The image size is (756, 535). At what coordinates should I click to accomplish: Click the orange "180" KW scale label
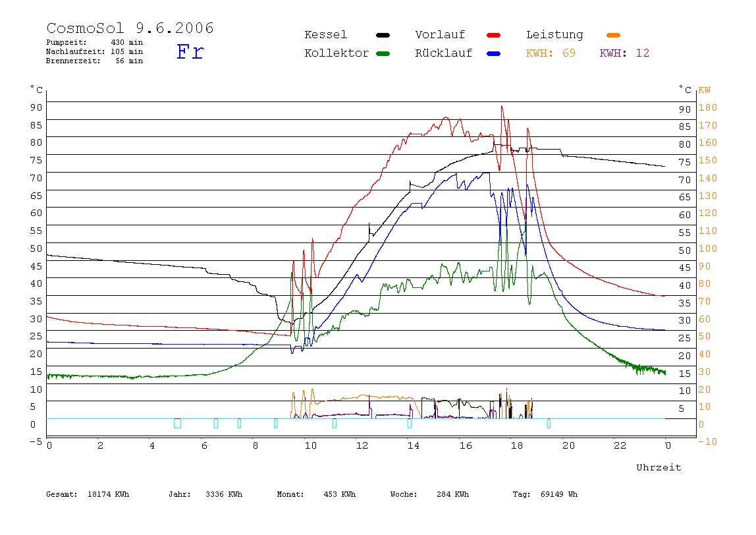(708, 107)
